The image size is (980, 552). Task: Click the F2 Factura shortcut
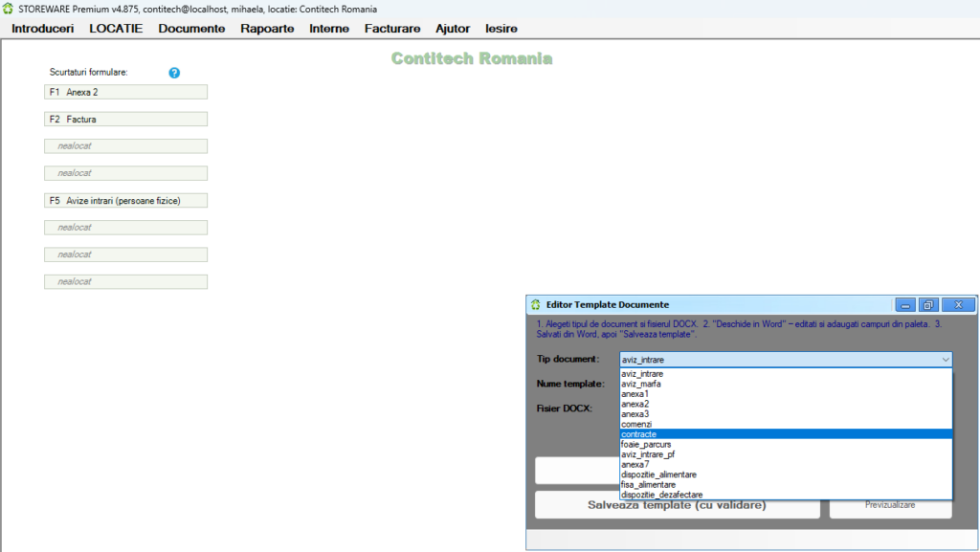coord(125,120)
